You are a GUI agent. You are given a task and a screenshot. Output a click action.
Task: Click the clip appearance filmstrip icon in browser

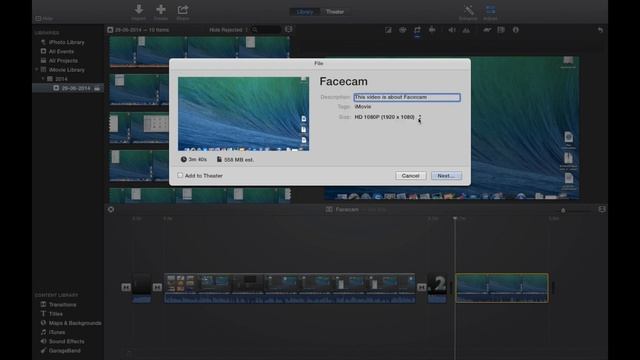[x=289, y=29]
